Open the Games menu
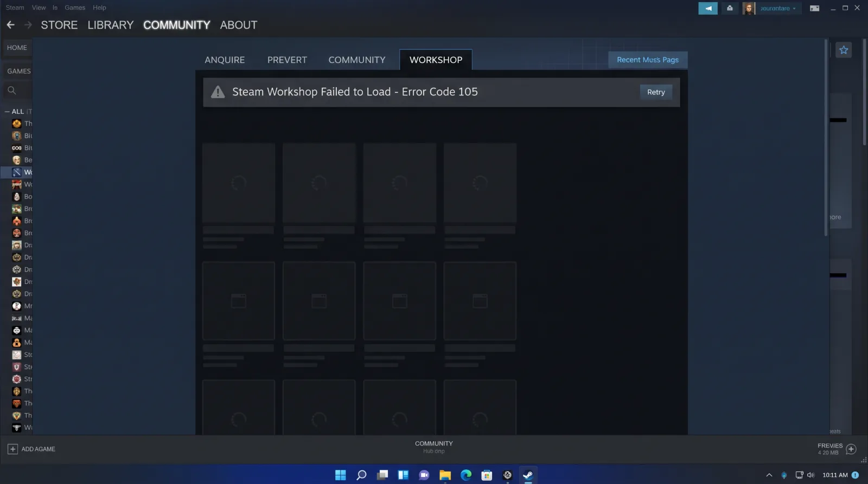 click(75, 8)
